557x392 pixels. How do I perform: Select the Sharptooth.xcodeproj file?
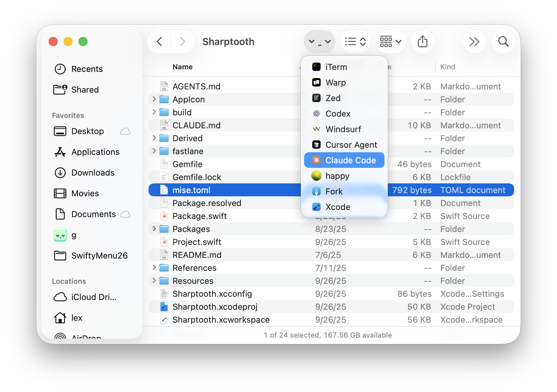215,307
